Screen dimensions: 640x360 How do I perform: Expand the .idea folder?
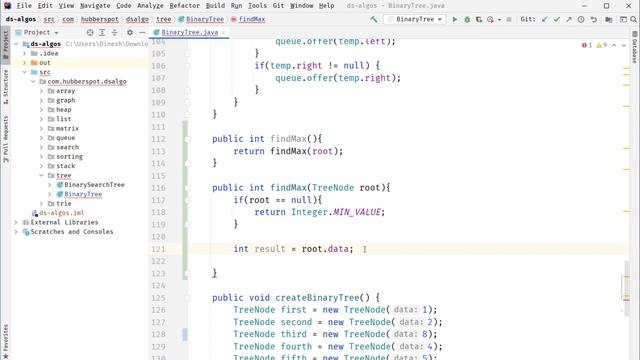tap(24, 53)
